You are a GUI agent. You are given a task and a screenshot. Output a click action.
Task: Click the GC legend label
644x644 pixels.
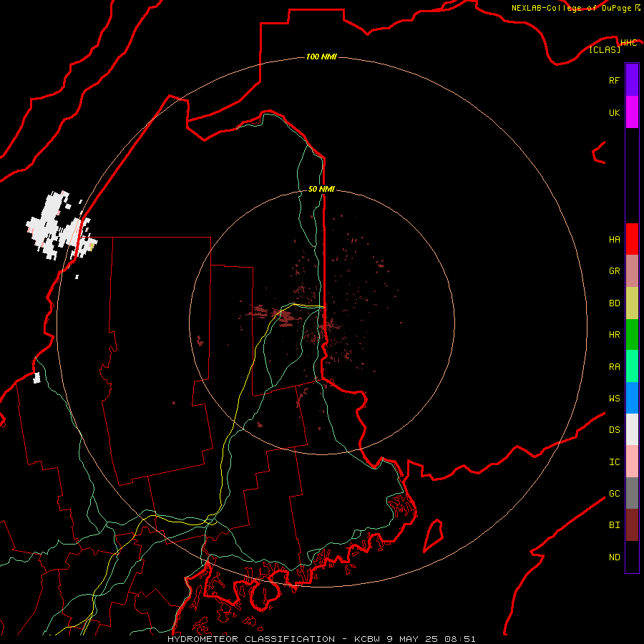(x=614, y=494)
